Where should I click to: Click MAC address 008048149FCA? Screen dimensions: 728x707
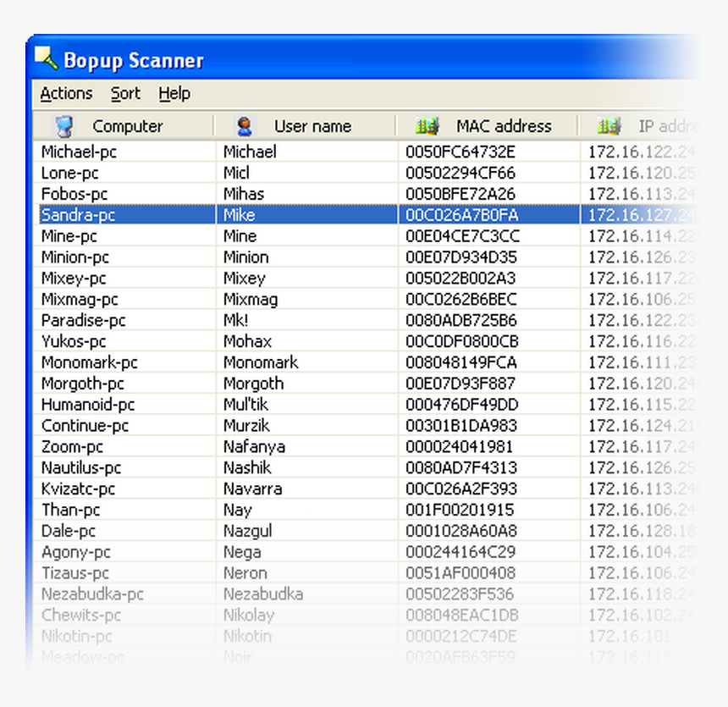point(461,362)
